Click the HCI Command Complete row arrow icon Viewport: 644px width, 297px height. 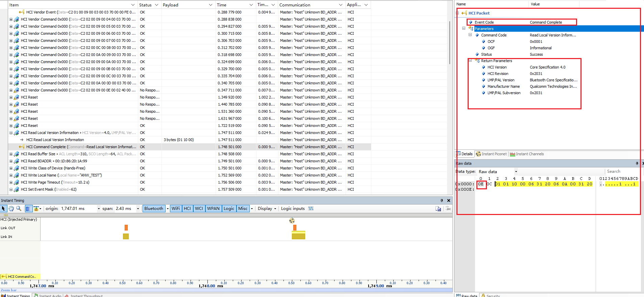point(22,147)
